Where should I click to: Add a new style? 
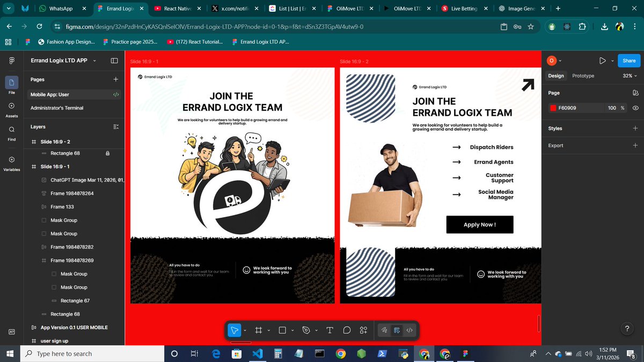click(635, 128)
